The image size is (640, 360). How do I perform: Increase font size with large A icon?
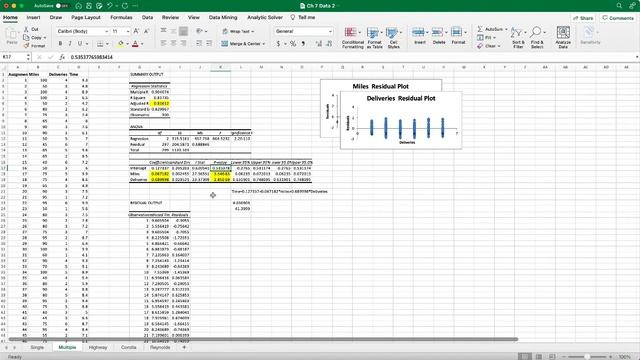136,31
